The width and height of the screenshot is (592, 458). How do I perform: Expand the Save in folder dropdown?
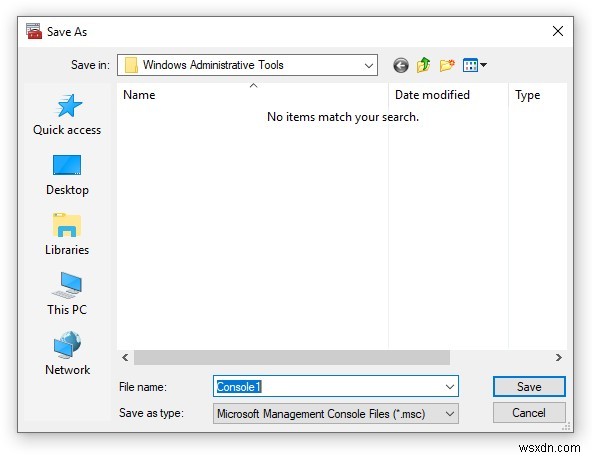pos(368,65)
